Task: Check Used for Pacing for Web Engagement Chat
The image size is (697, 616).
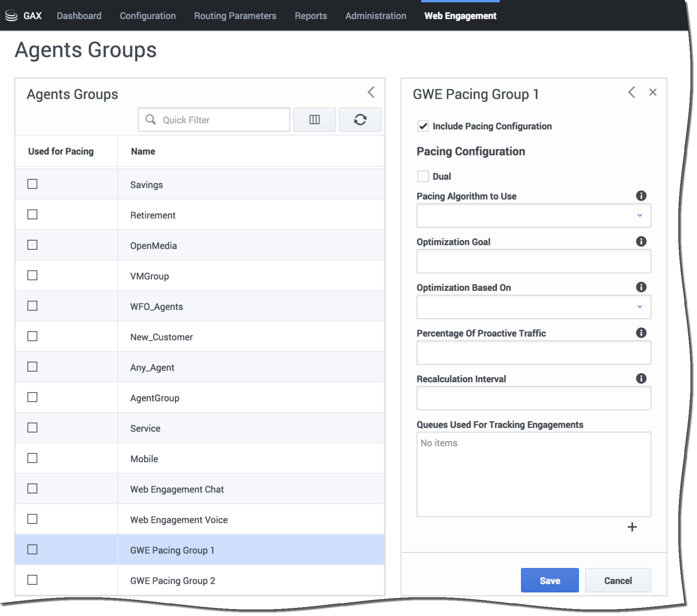Action: (32, 489)
